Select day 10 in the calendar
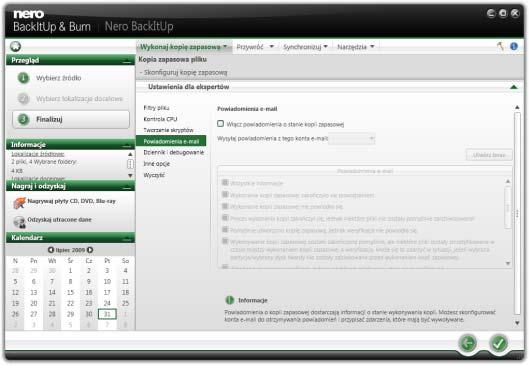This screenshot has height=365, width=529. pos(107,281)
